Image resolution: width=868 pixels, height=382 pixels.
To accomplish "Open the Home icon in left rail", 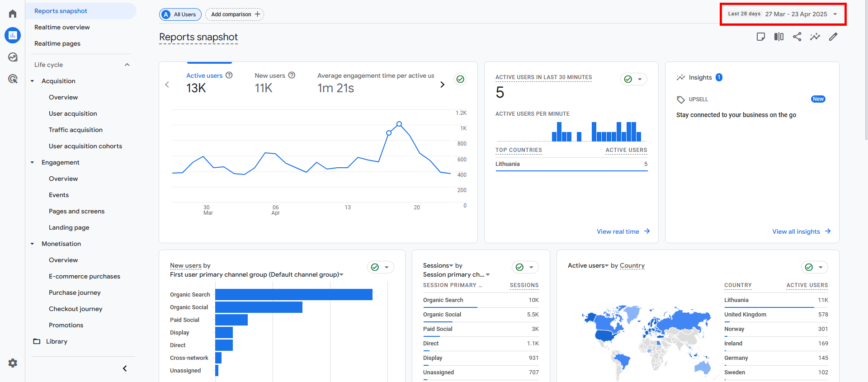I will (13, 14).
